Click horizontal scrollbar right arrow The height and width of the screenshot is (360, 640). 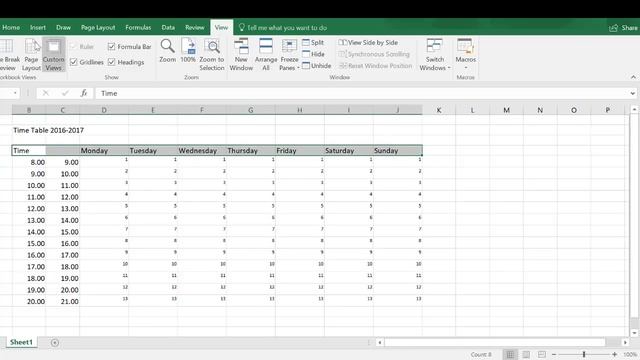pos(625,342)
